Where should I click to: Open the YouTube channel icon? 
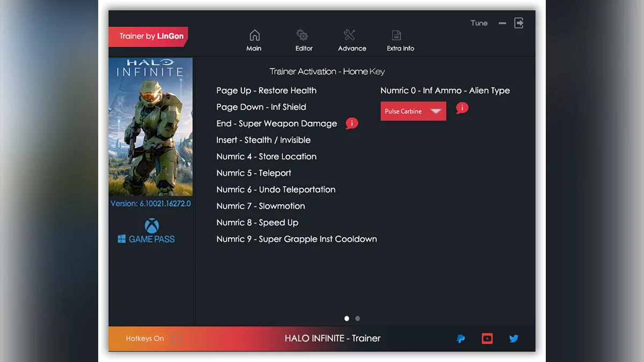click(x=487, y=338)
